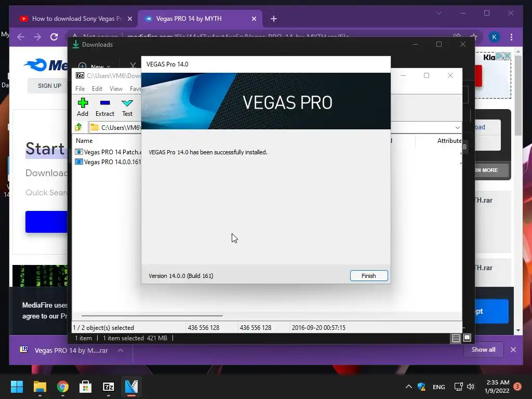Go back in Chrome
Viewport: 532px width, 399px height.
[21, 37]
